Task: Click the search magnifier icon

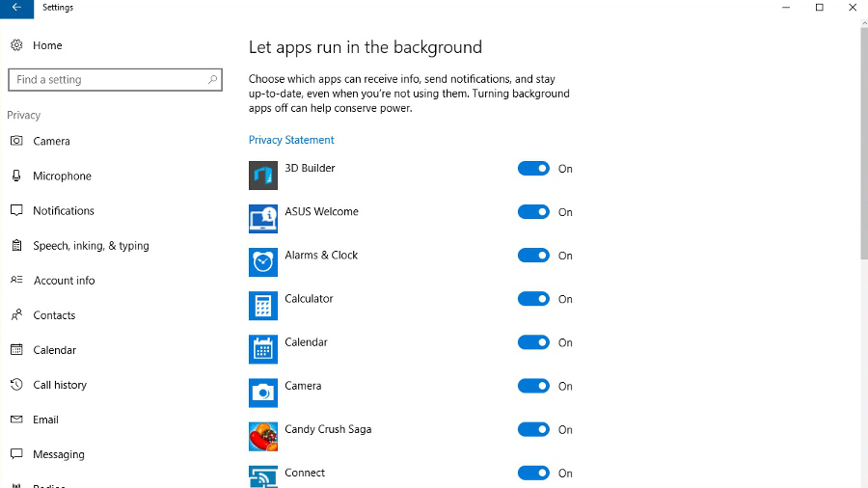Action: pos(212,80)
